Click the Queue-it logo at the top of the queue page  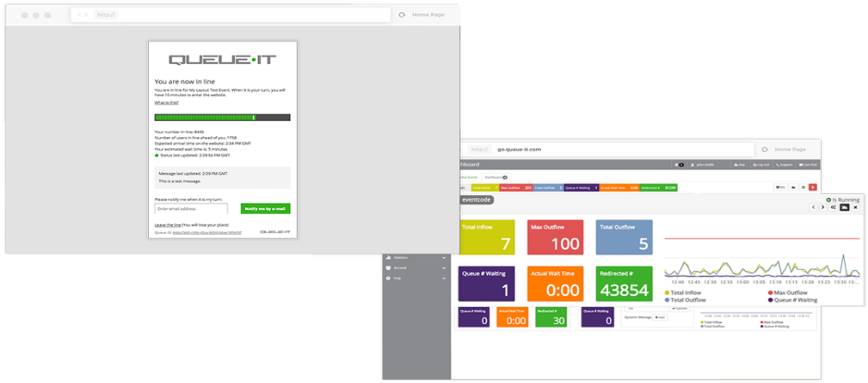[x=222, y=60]
